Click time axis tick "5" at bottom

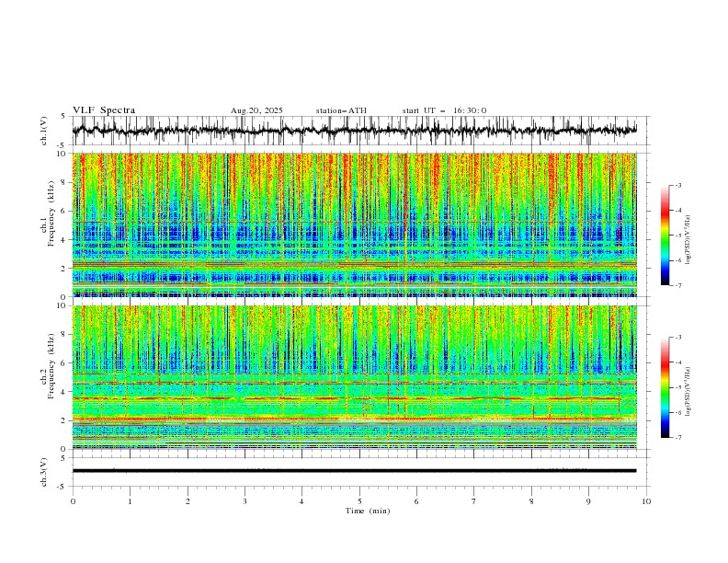click(x=359, y=501)
